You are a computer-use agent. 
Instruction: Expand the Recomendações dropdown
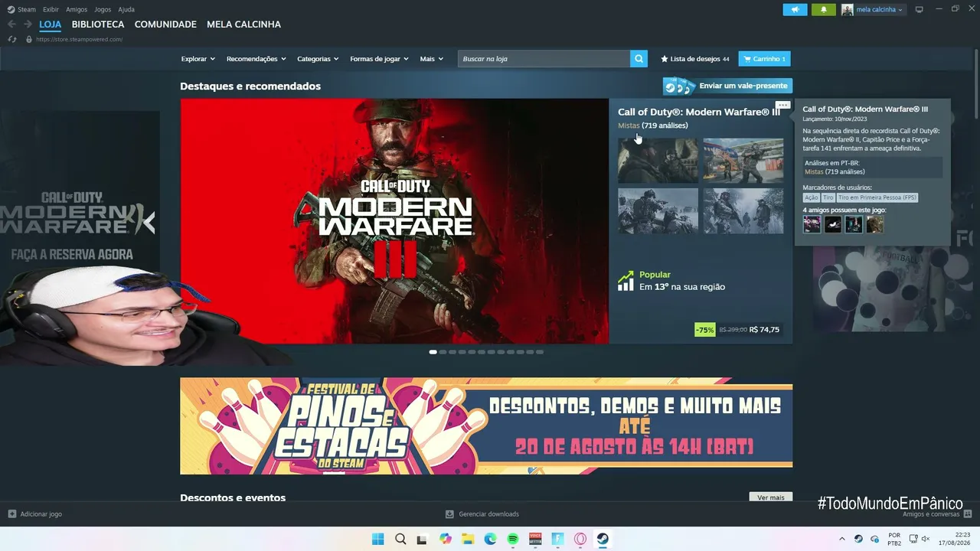256,59
